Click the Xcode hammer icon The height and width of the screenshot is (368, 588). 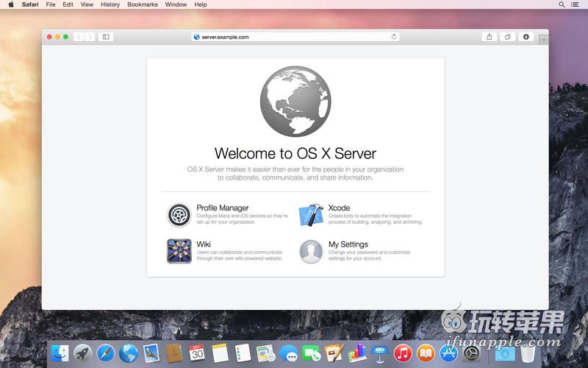pyautogui.click(x=311, y=215)
